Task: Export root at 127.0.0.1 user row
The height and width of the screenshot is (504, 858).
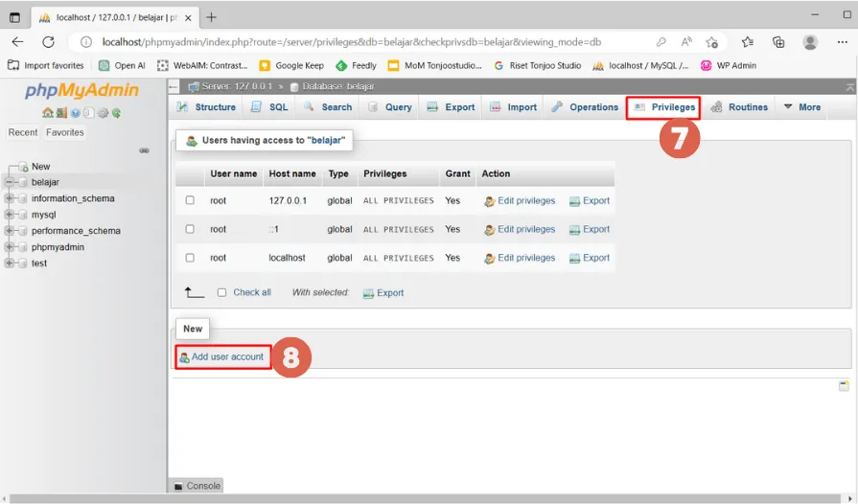Action: click(x=590, y=200)
